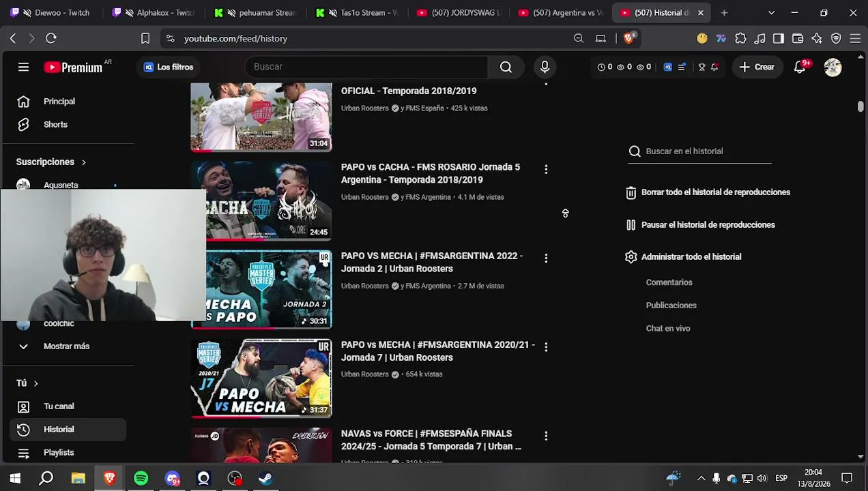Expand the Suscripciones section chevron

[83, 162]
